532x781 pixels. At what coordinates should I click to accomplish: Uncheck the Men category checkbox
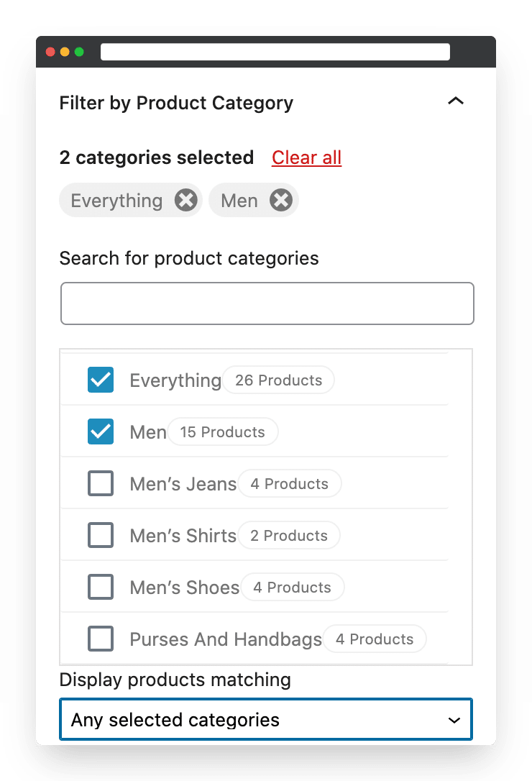pyautogui.click(x=101, y=431)
